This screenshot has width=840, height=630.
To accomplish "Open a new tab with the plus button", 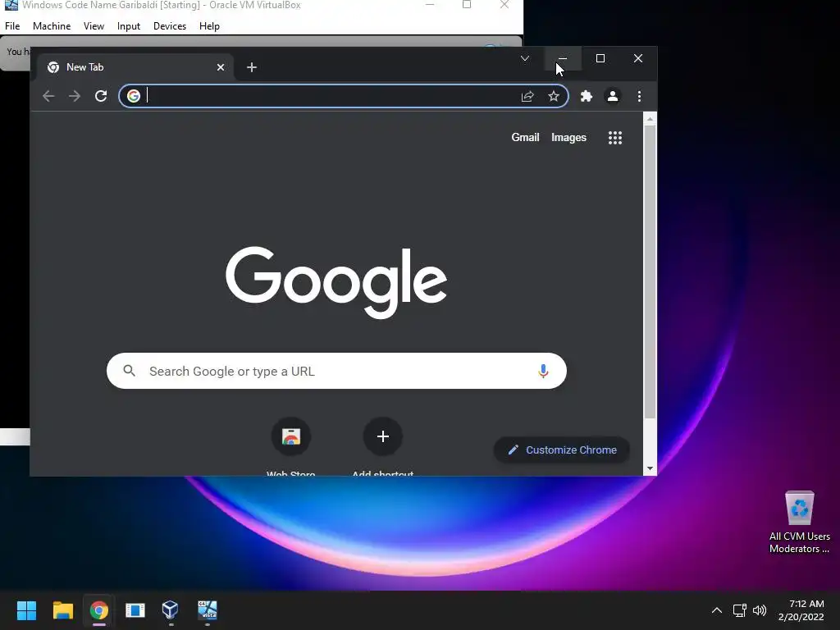I will click(252, 67).
